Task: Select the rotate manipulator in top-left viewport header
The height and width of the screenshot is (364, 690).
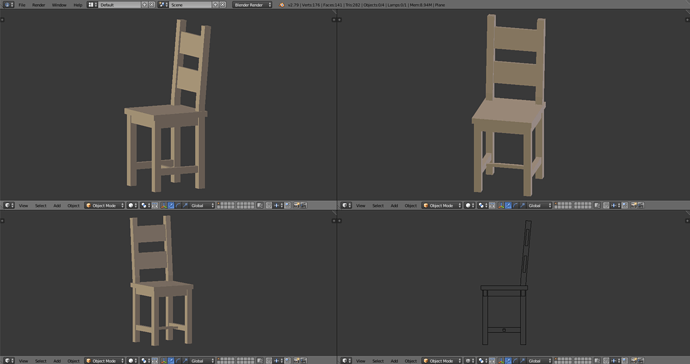Action: click(x=178, y=205)
